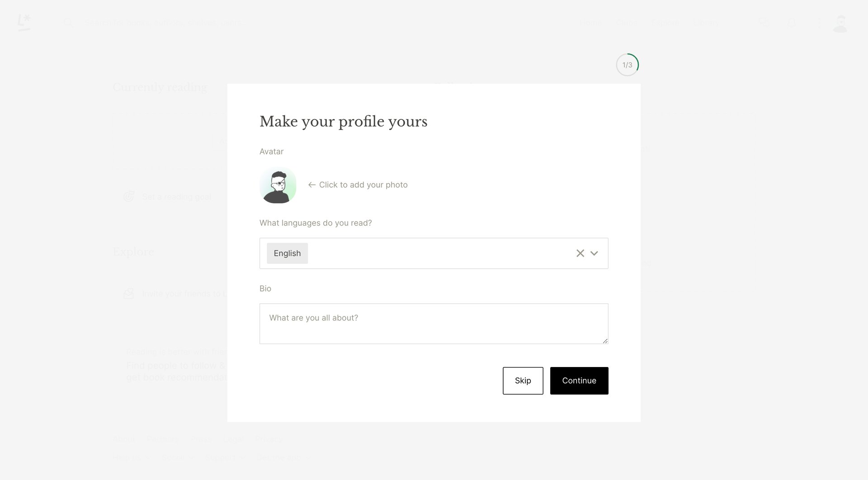
Task: Click the 1/3 progress ring
Action: (x=627, y=64)
